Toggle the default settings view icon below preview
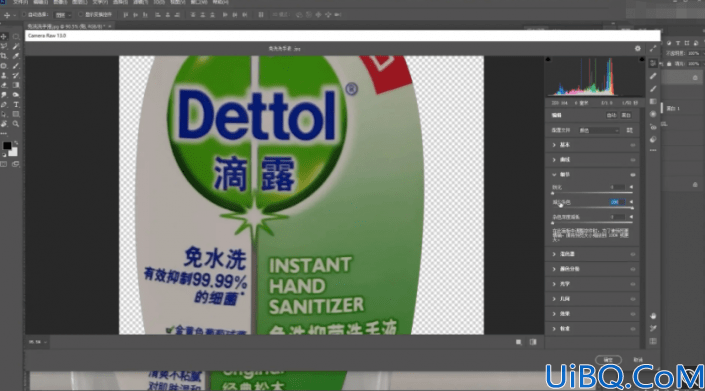Screen dimensions: 705x391 533,342
